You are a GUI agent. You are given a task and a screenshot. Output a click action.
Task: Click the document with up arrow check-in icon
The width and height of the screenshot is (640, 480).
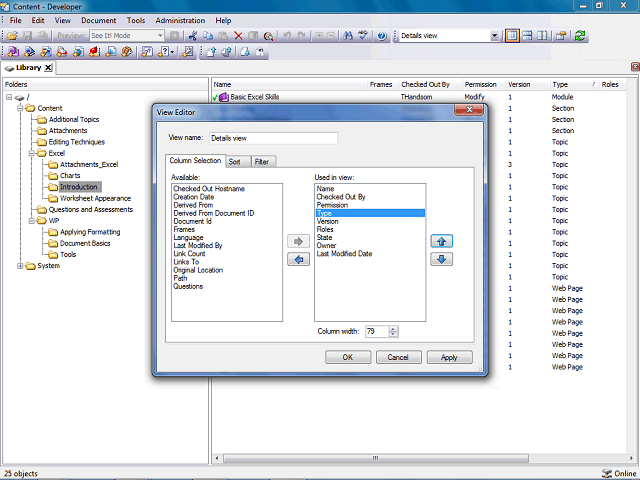pyautogui.click(x=211, y=52)
